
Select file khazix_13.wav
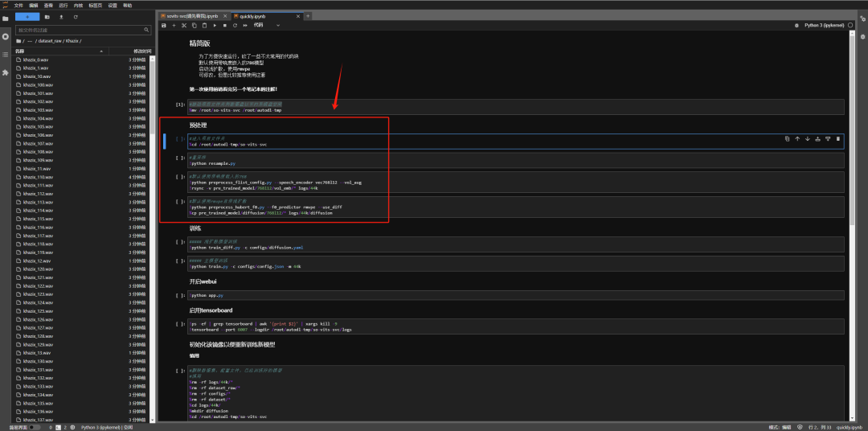81,353
